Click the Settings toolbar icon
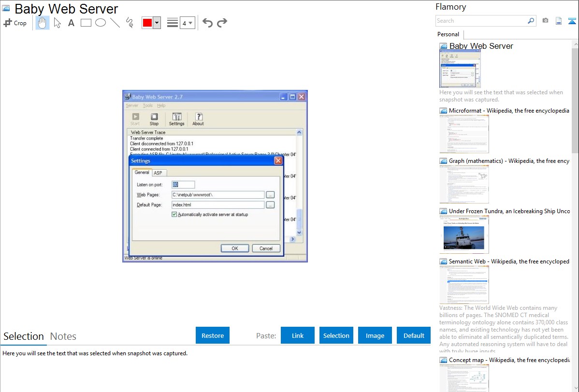The height and width of the screenshot is (392, 579). tap(176, 119)
